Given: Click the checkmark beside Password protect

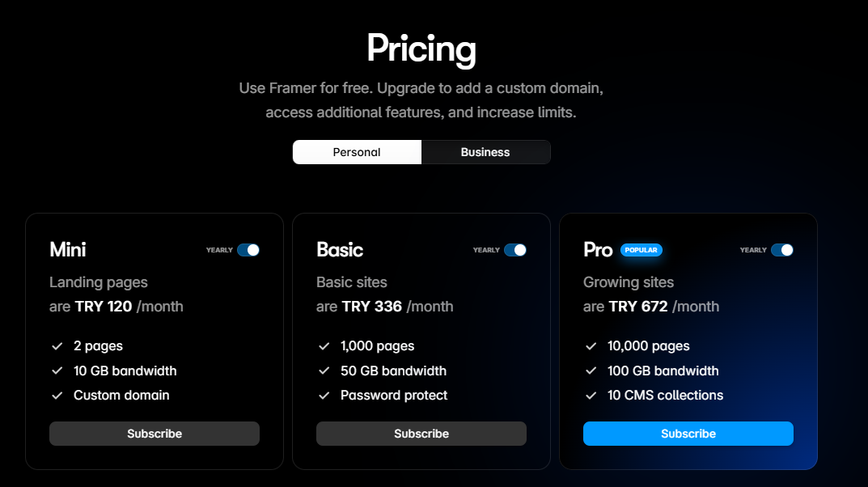Looking at the screenshot, I should pyautogui.click(x=324, y=396).
